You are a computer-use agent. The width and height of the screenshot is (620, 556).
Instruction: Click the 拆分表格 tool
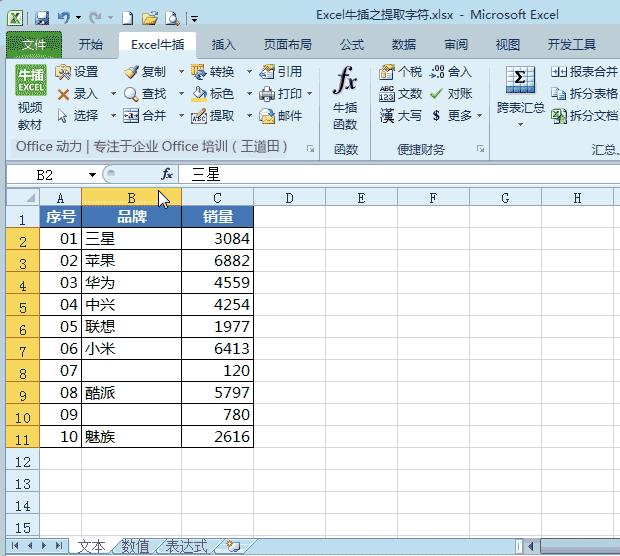(584, 94)
